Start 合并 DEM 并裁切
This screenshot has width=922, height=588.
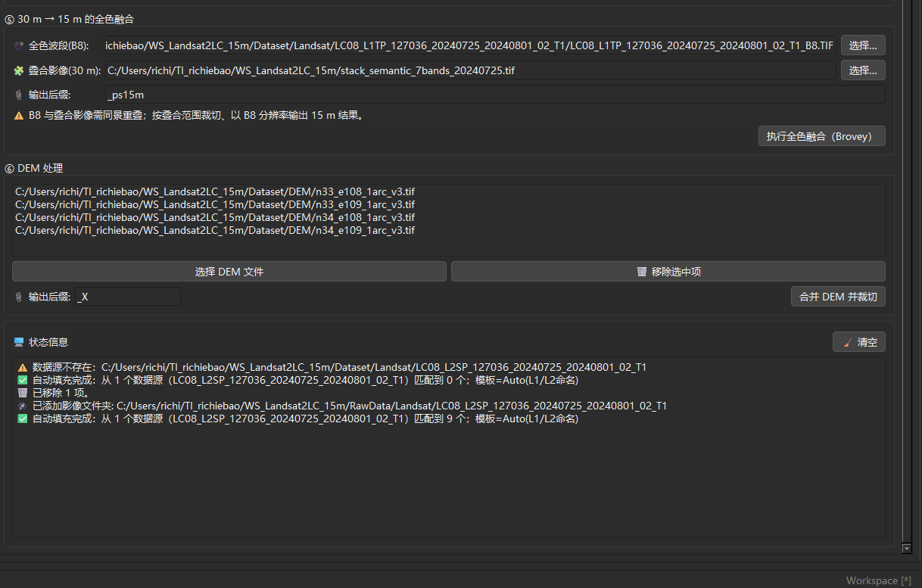(837, 297)
